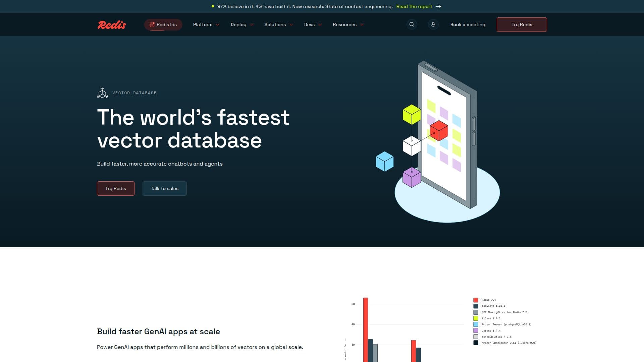This screenshot has width=644, height=362.
Task: Click GCP MemoryStore for Redis legend text
Action: pos(504,312)
